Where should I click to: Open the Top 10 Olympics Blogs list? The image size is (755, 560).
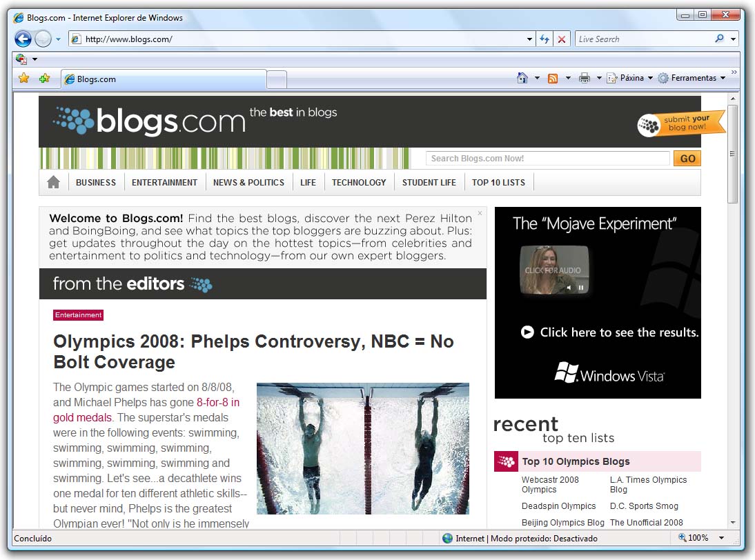click(576, 462)
